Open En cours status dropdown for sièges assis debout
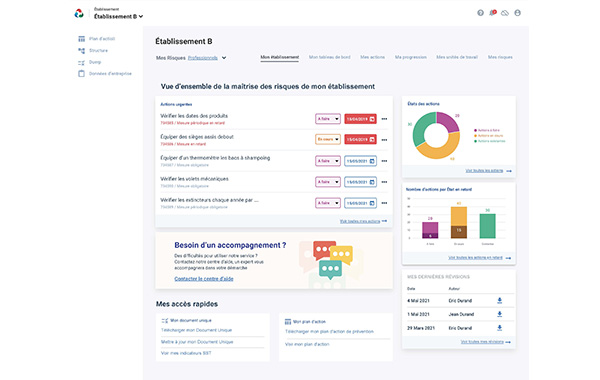Screen dimensions: 600x380 pyautogui.click(x=328, y=140)
